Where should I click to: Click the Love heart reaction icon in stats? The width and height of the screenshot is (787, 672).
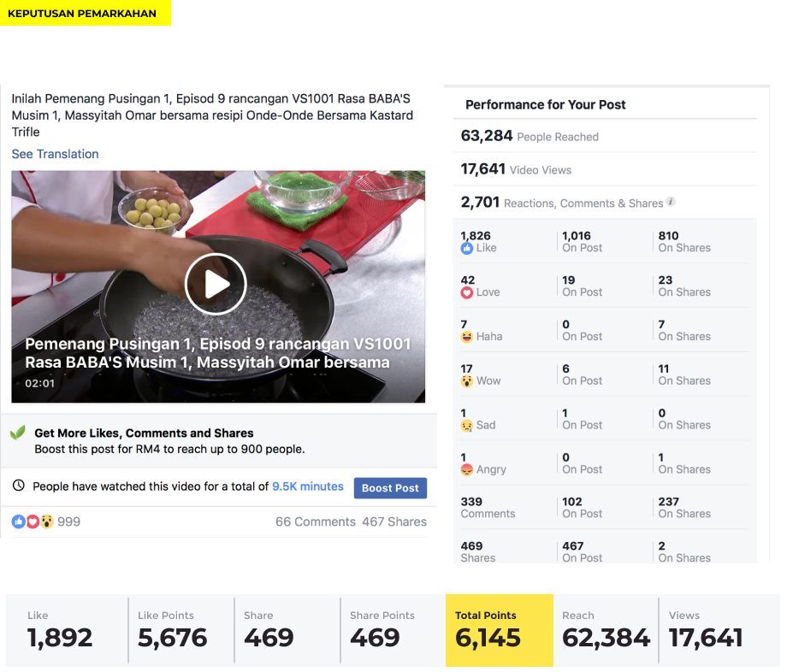tap(467, 293)
